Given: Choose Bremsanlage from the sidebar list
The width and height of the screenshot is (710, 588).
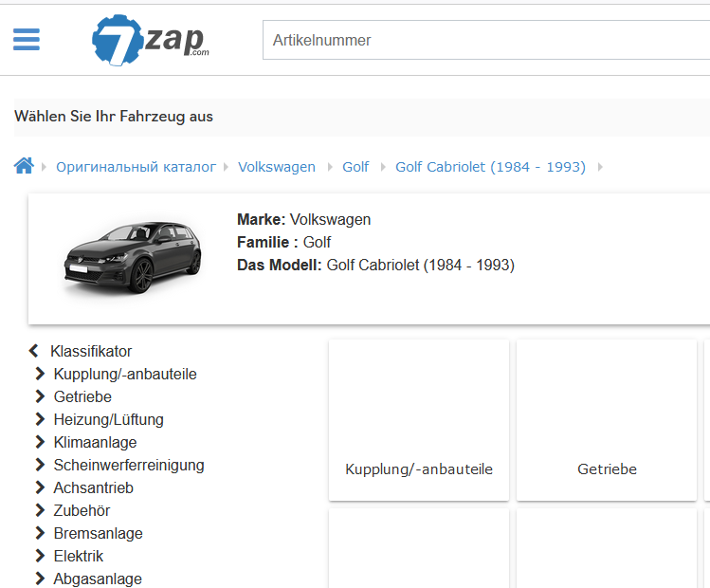Looking at the screenshot, I should tap(98, 533).
